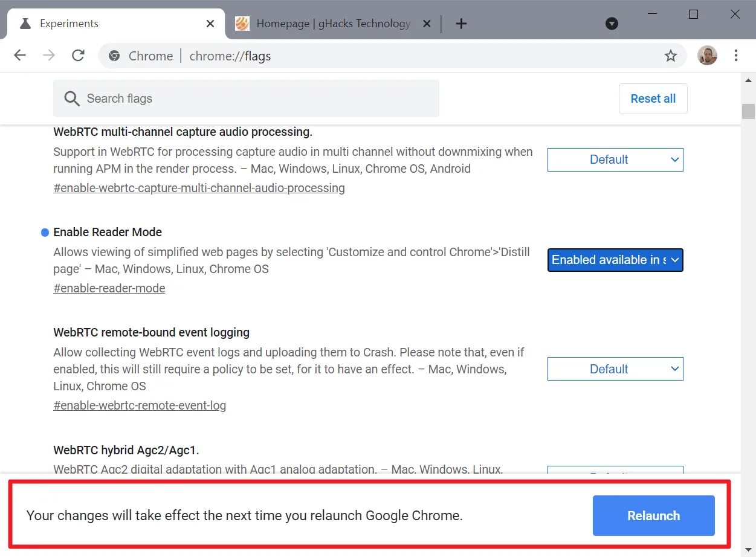Screen dimensions: 756x557
Task: Click the dark circular tab dropdown icon
Action: pyautogui.click(x=612, y=24)
